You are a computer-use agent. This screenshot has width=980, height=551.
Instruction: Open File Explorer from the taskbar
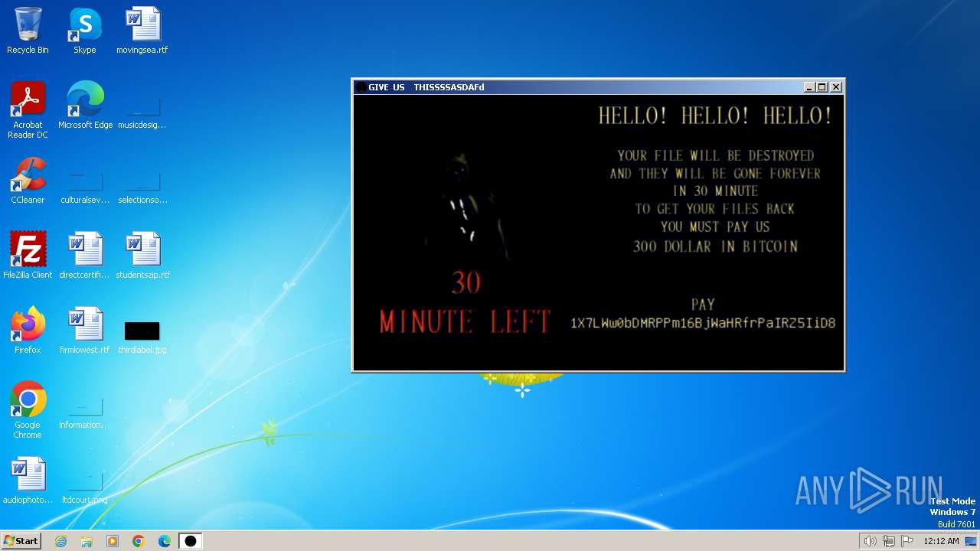(87, 541)
